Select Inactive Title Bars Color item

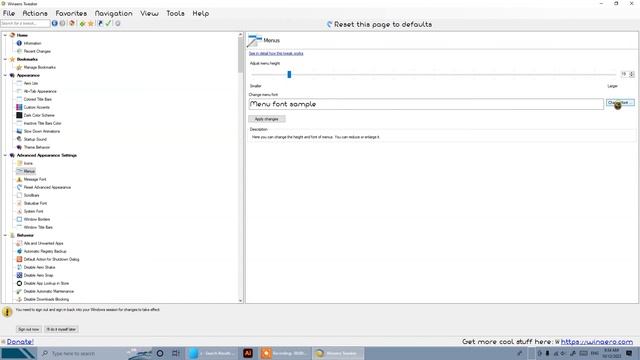tap(42, 123)
